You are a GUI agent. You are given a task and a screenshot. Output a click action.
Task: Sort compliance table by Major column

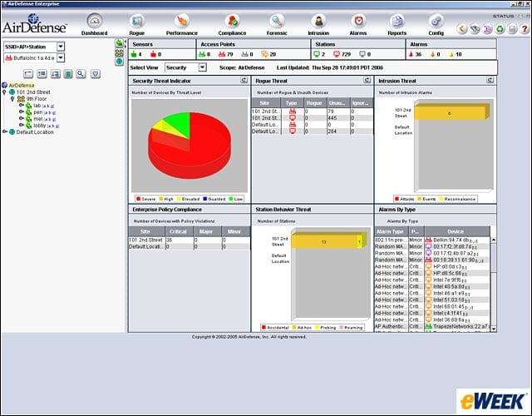(207, 231)
